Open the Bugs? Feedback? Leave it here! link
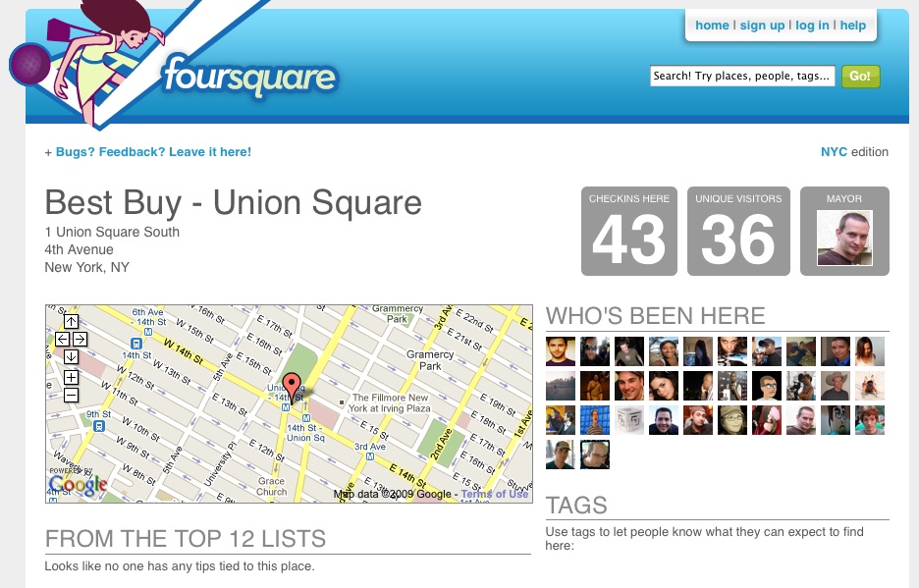Screen dimensions: 919x588 [153, 152]
